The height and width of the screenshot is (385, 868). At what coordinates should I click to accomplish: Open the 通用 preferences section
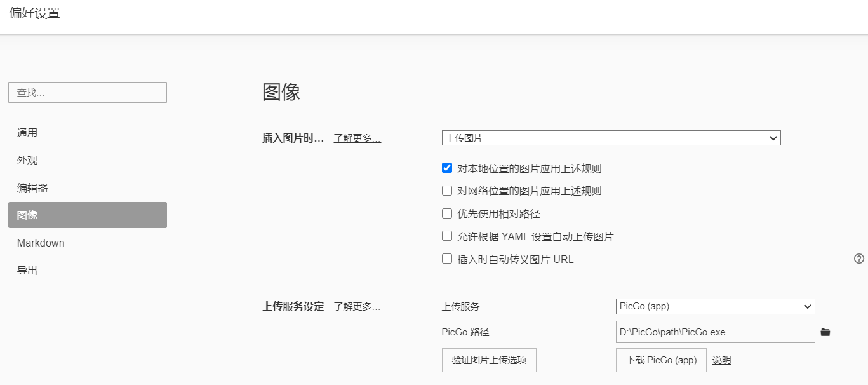click(x=27, y=133)
